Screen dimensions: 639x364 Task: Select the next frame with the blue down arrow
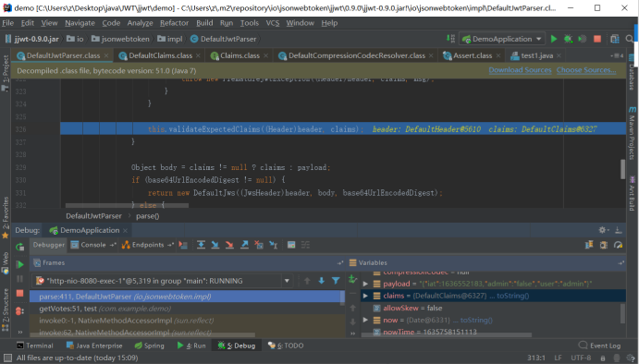322,281
